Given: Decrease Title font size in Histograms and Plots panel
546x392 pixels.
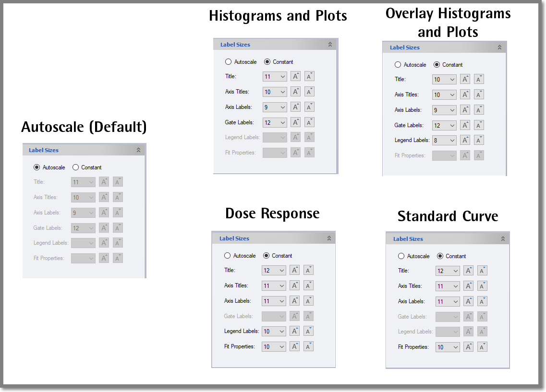Looking at the screenshot, I should point(309,76).
